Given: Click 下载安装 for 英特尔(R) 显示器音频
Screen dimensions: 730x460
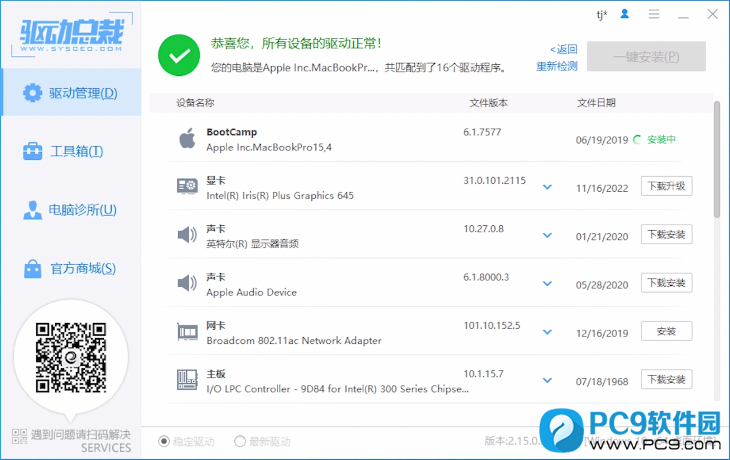Looking at the screenshot, I should [666, 234].
